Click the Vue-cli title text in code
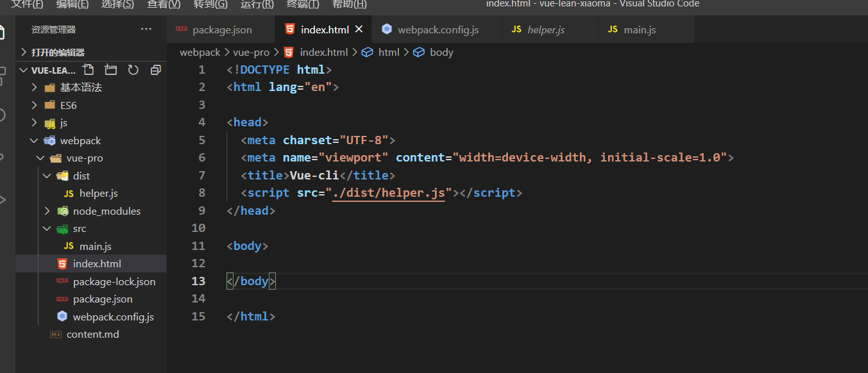868x373 pixels. pyautogui.click(x=314, y=175)
